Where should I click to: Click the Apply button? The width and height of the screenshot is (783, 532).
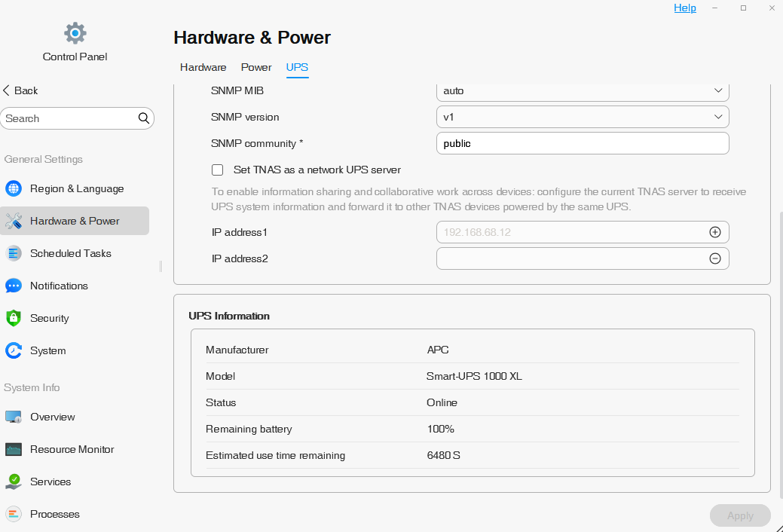[740, 515]
